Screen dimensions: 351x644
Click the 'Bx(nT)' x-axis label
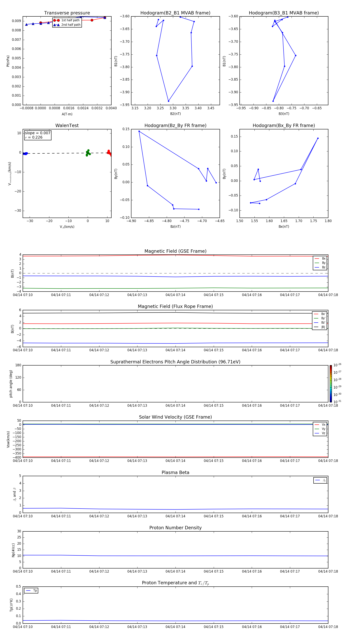[284, 227]
